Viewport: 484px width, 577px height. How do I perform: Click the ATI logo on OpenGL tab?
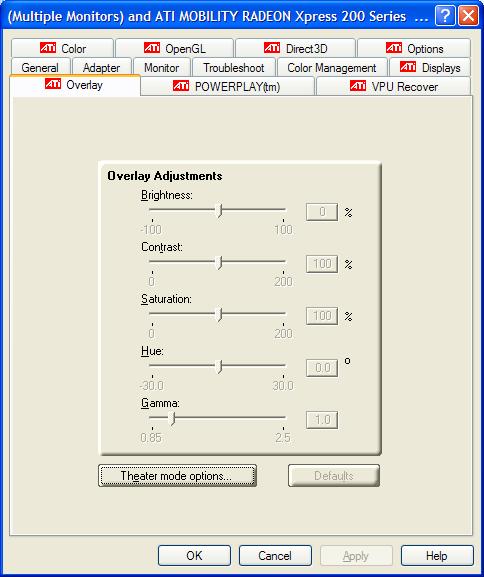(x=152, y=48)
